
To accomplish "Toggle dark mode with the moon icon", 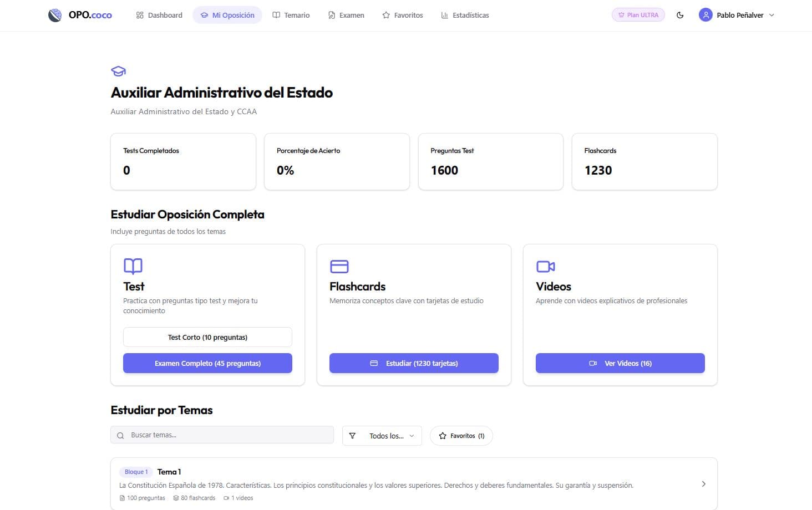I will (x=680, y=16).
